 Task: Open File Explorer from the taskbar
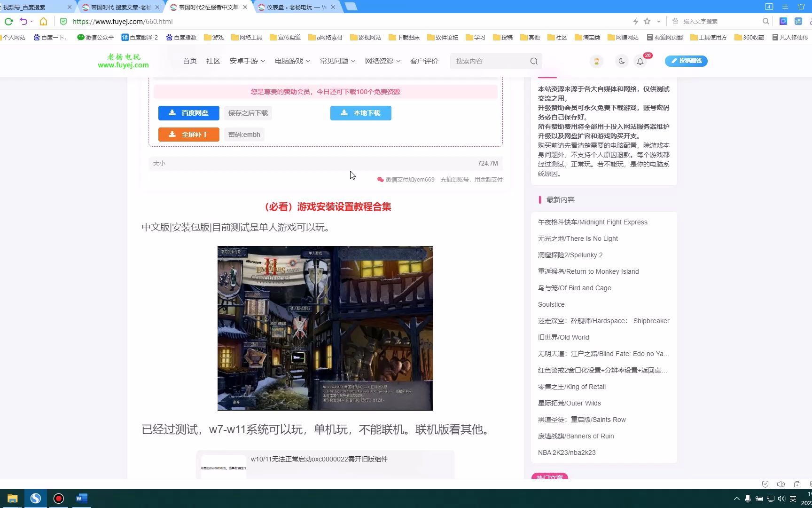pyautogui.click(x=12, y=499)
